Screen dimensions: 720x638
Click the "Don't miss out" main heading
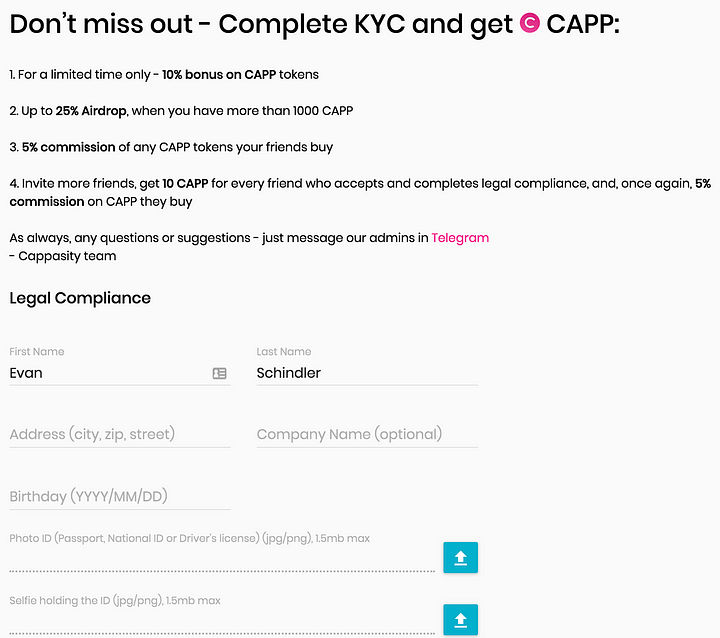coord(314,24)
